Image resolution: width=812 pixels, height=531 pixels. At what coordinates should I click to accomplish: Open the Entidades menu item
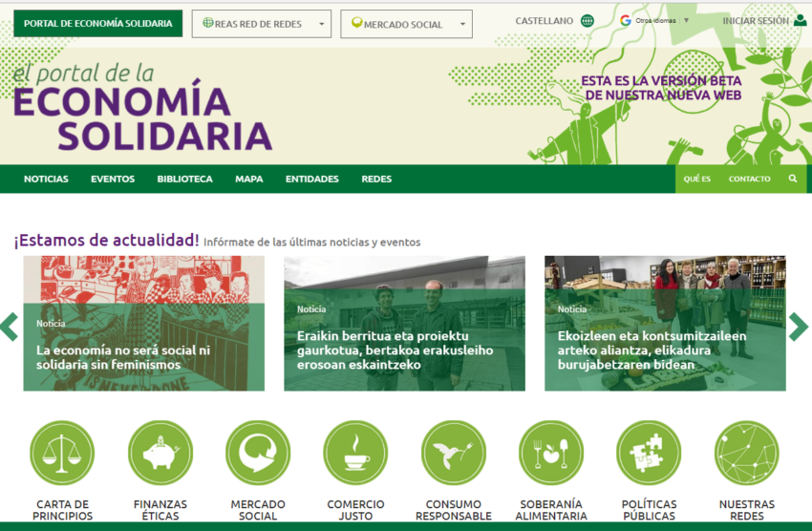(x=312, y=180)
